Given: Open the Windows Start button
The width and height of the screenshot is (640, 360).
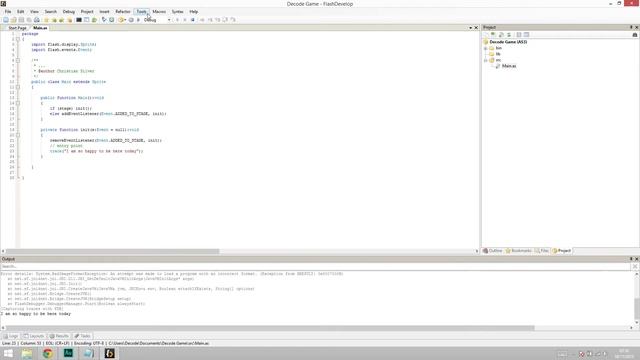Looking at the screenshot, I should [8, 353].
